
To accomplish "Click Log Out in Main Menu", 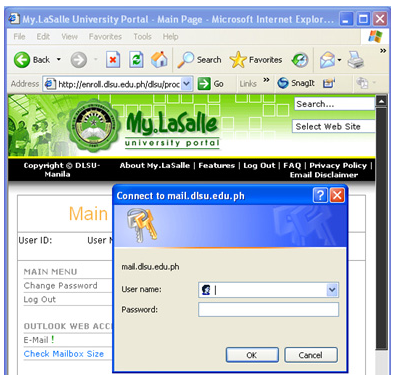I will click(x=40, y=299).
